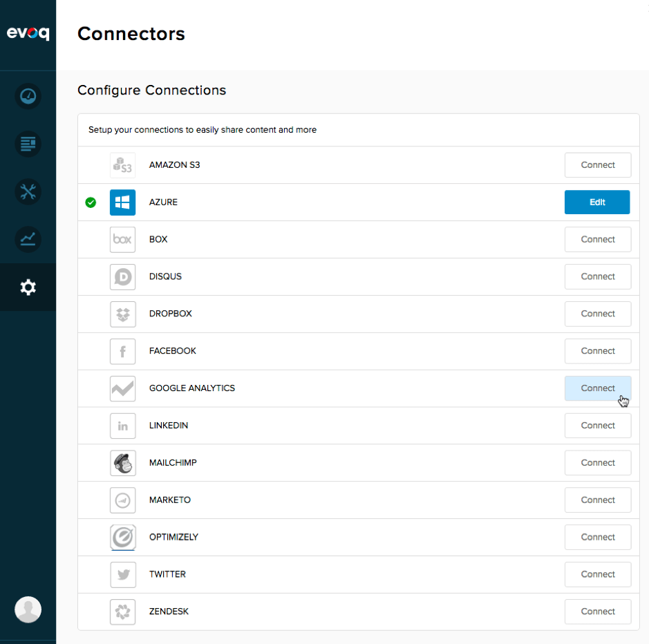The image size is (649, 644).
Task: Click the MAILCHIMP label
Action: click(173, 463)
